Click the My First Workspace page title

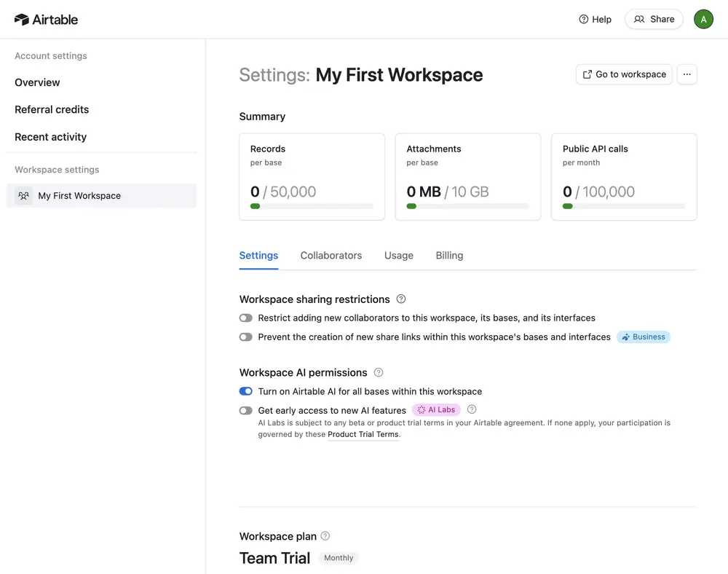click(399, 75)
